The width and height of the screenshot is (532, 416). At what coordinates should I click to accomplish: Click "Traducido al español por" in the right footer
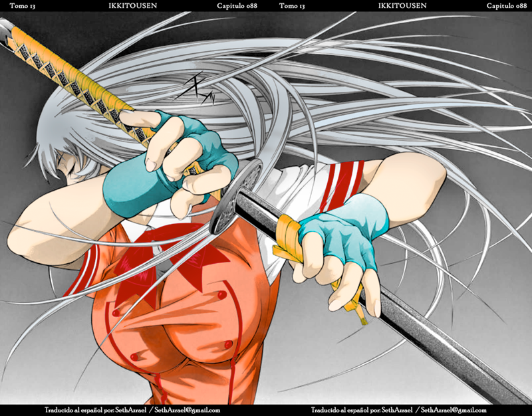point(345,410)
